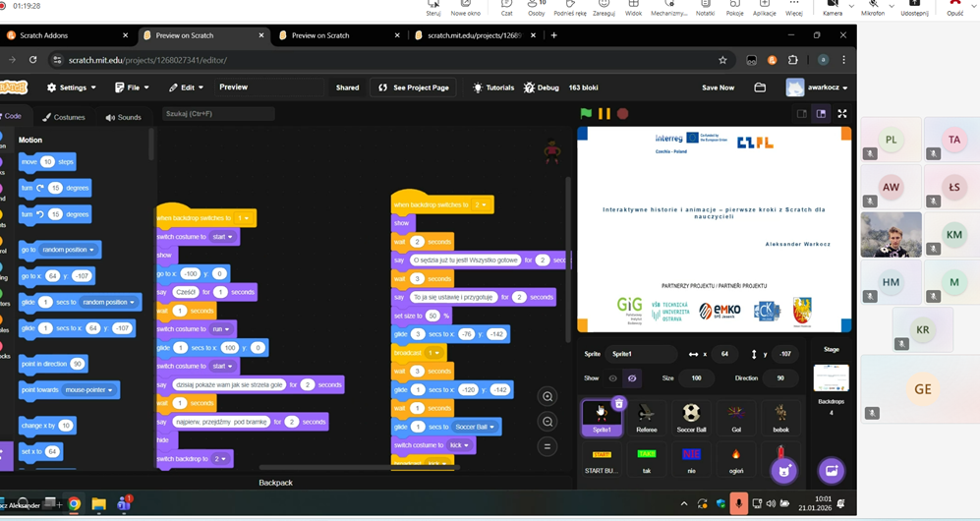Screen dimensions: 980x521
Task: Zoom out on the code workspace
Action: coord(548,422)
